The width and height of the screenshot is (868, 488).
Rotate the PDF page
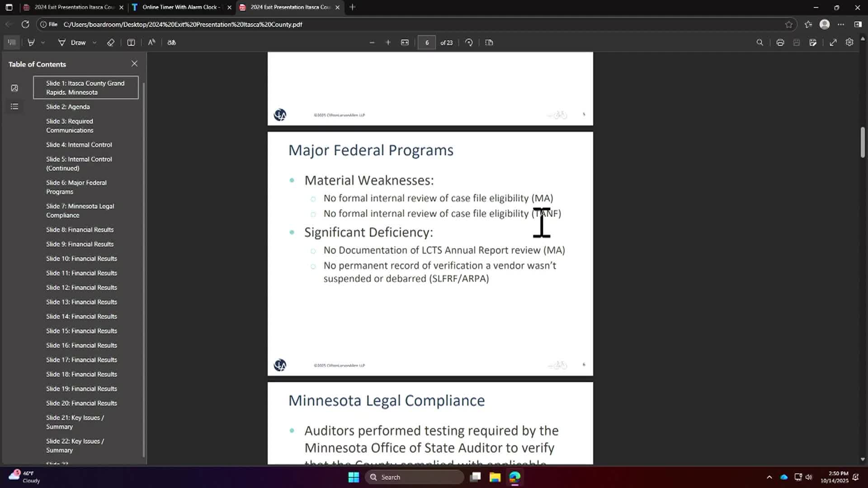coord(469,42)
